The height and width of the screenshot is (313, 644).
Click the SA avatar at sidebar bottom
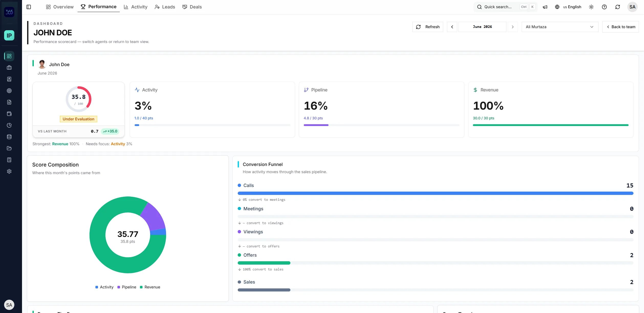[x=9, y=305]
